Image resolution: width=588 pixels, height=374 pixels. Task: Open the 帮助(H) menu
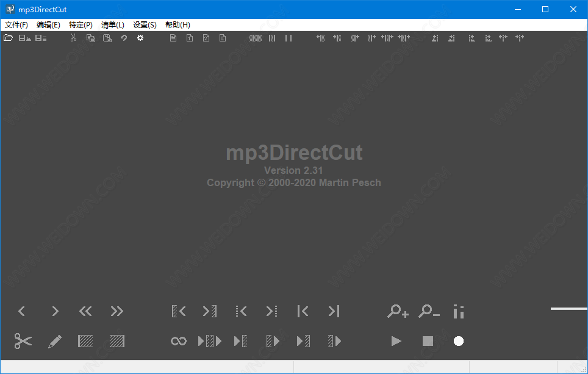click(177, 25)
